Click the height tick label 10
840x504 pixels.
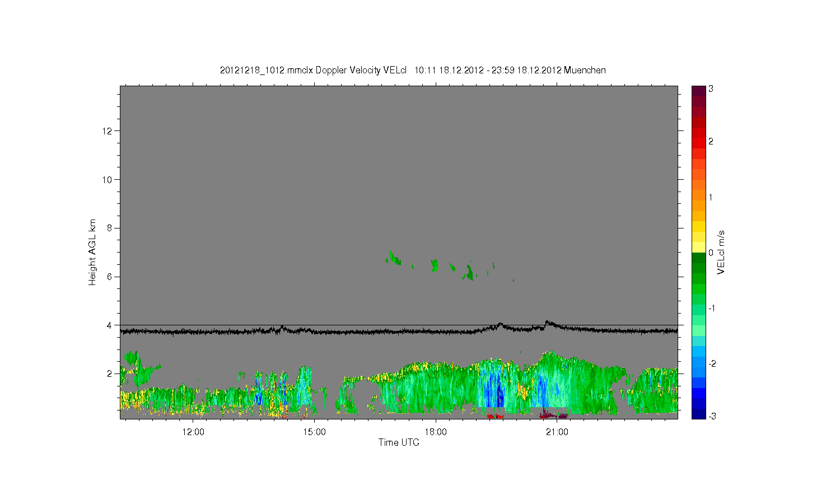tap(108, 179)
